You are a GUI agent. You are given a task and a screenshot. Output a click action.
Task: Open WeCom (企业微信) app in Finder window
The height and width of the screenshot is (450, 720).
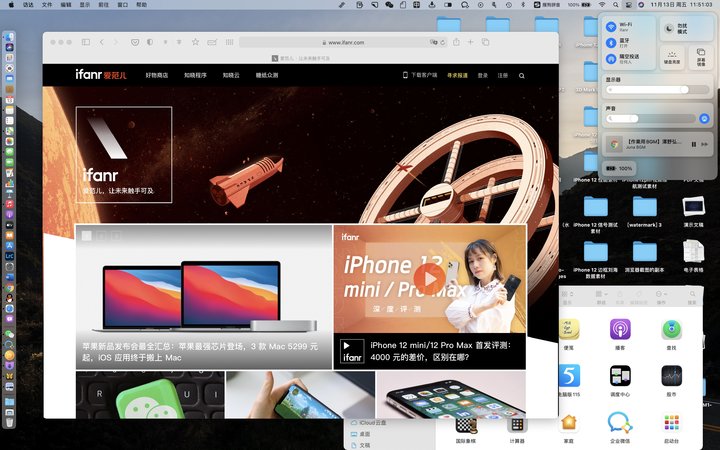620,422
